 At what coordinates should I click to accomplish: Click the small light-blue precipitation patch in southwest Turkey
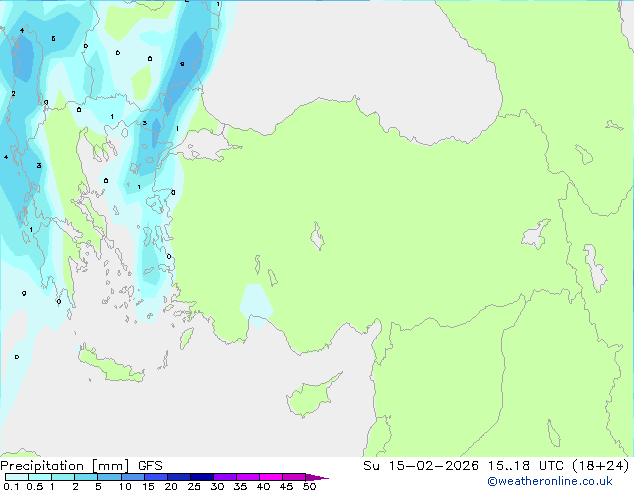[x=256, y=304]
